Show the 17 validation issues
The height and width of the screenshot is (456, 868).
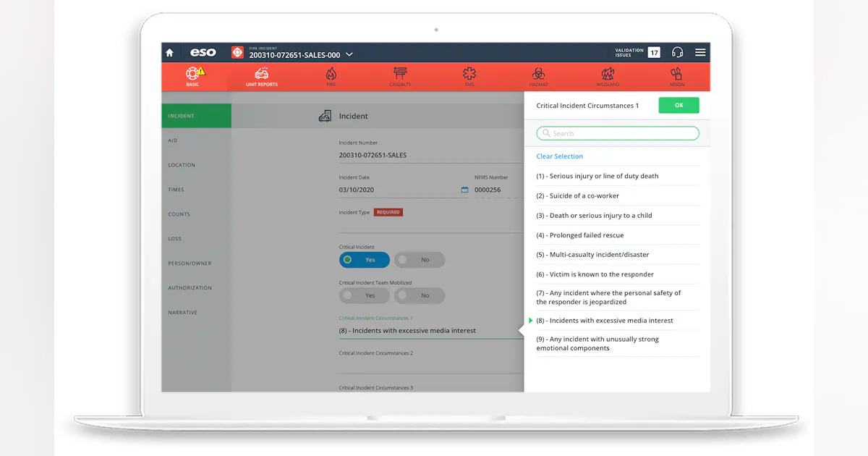point(654,53)
